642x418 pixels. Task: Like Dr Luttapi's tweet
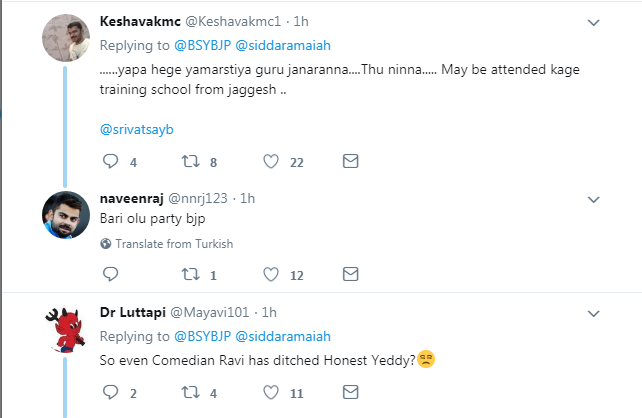(270, 393)
